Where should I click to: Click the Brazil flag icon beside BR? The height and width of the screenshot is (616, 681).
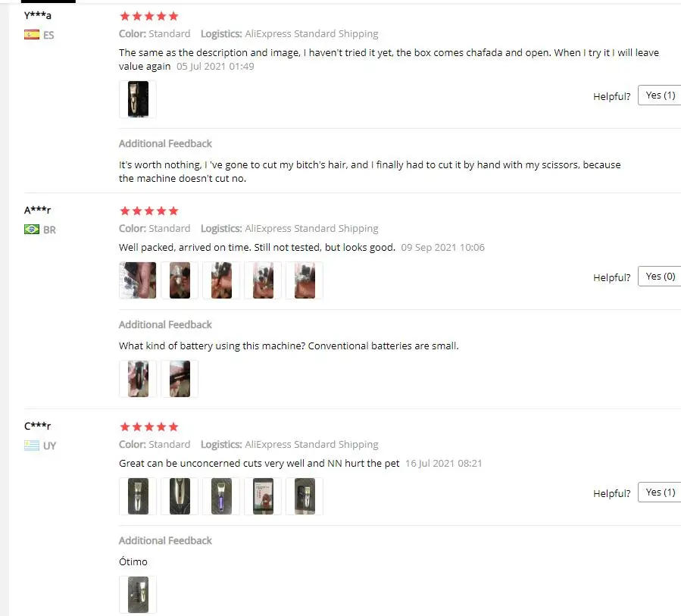(x=32, y=230)
